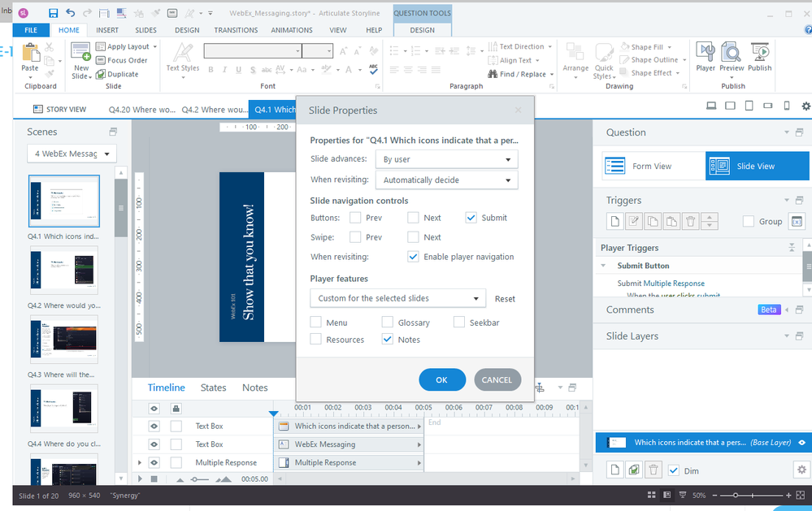Image resolution: width=812 pixels, height=511 pixels.
Task: Click the Reset link for player features
Action: pyautogui.click(x=505, y=299)
